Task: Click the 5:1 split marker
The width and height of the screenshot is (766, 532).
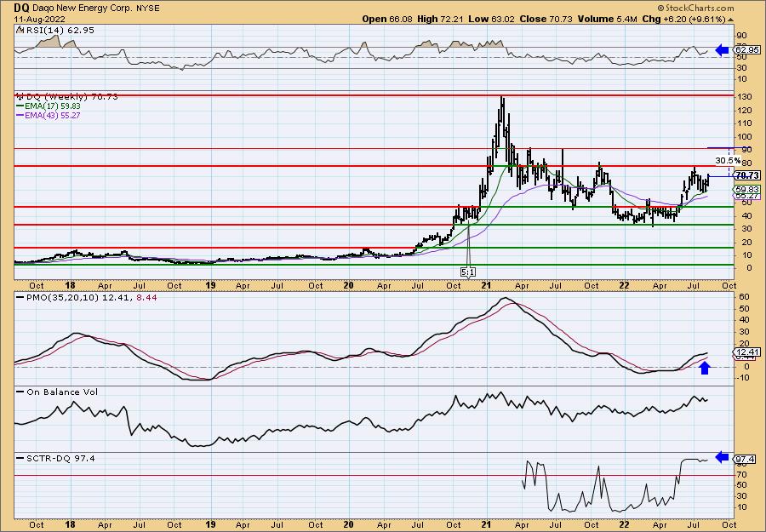Action: (467, 272)
